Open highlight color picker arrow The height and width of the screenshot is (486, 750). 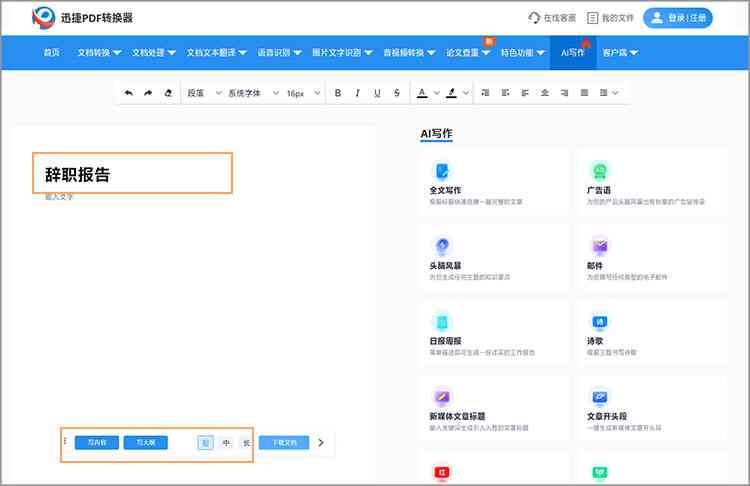pyautogui.click(x=465, y=93)
